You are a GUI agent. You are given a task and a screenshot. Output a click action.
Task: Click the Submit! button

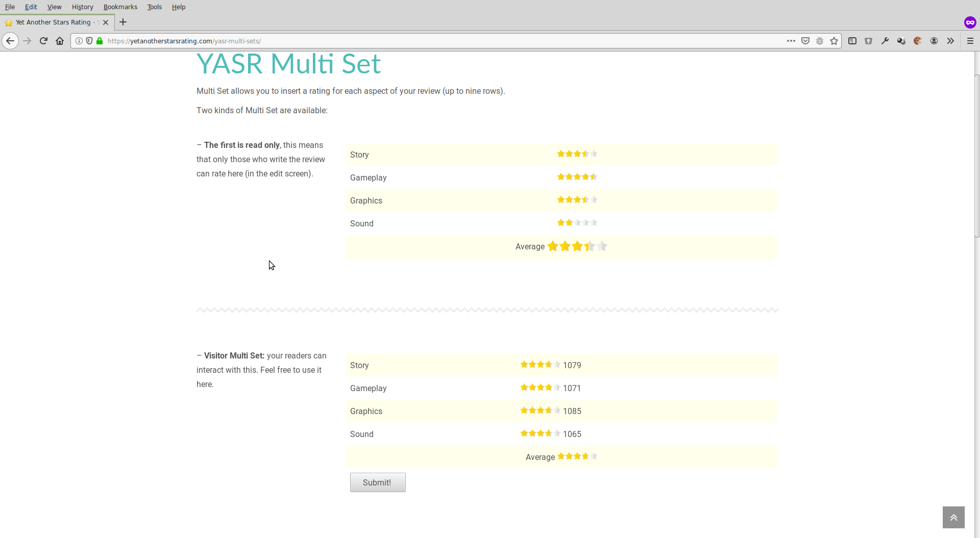[378, 482]
